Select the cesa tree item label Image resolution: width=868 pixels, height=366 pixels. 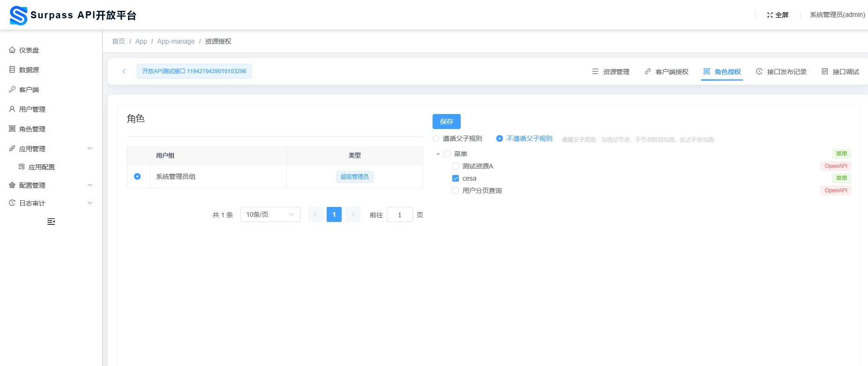pos(469,178)
